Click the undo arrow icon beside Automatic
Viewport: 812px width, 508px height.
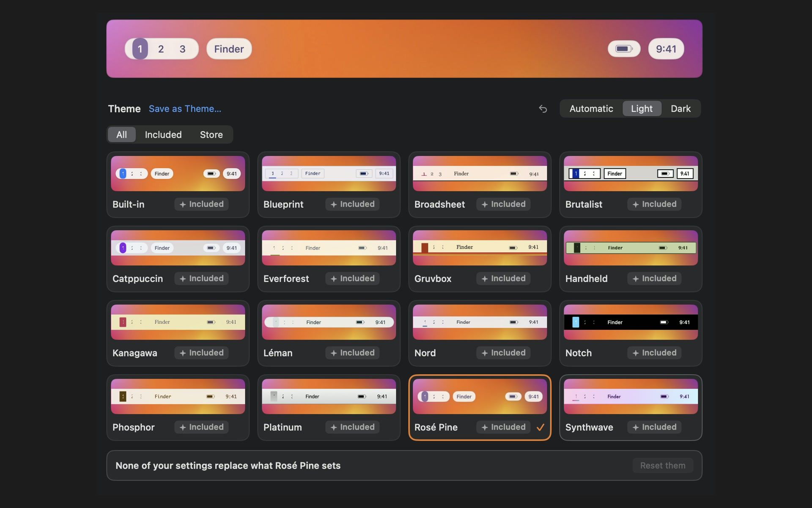[543, 109]
